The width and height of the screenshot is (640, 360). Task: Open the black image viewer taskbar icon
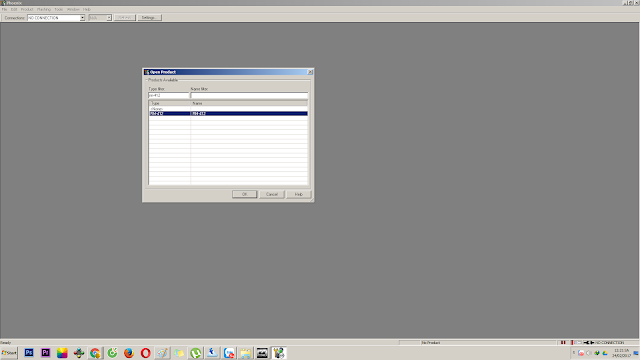[x=262, y=353]
